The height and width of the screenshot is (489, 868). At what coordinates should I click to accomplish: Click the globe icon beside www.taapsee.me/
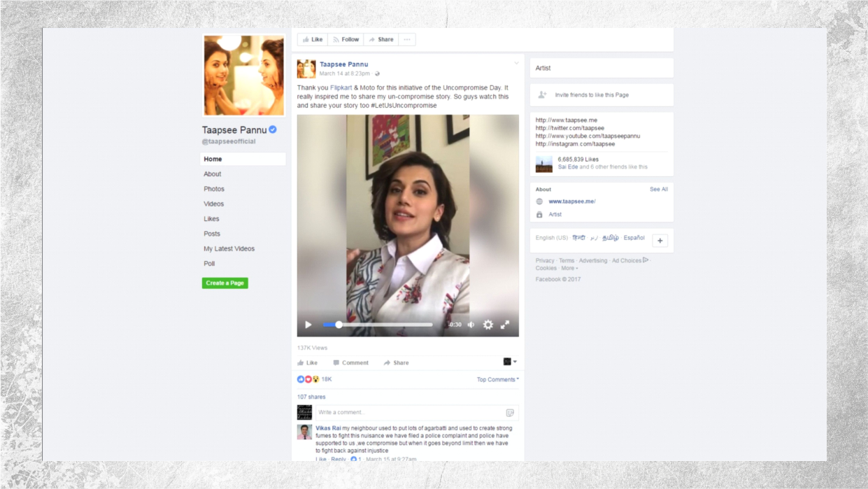(x=539, y=201)
